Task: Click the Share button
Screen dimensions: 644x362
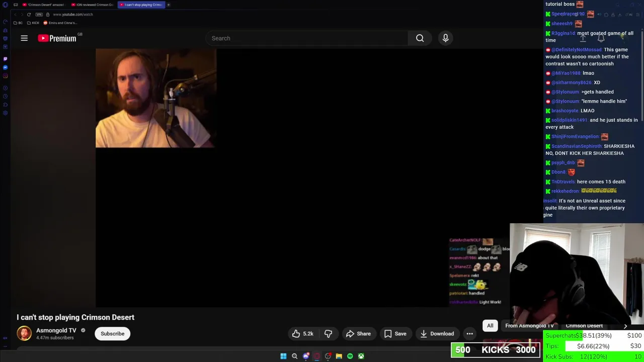Action: 358,334
